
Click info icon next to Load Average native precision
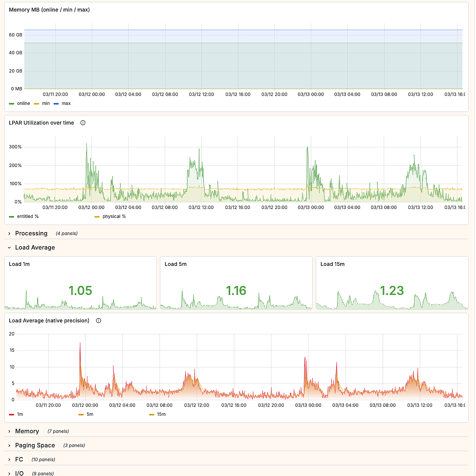(99, 321)
